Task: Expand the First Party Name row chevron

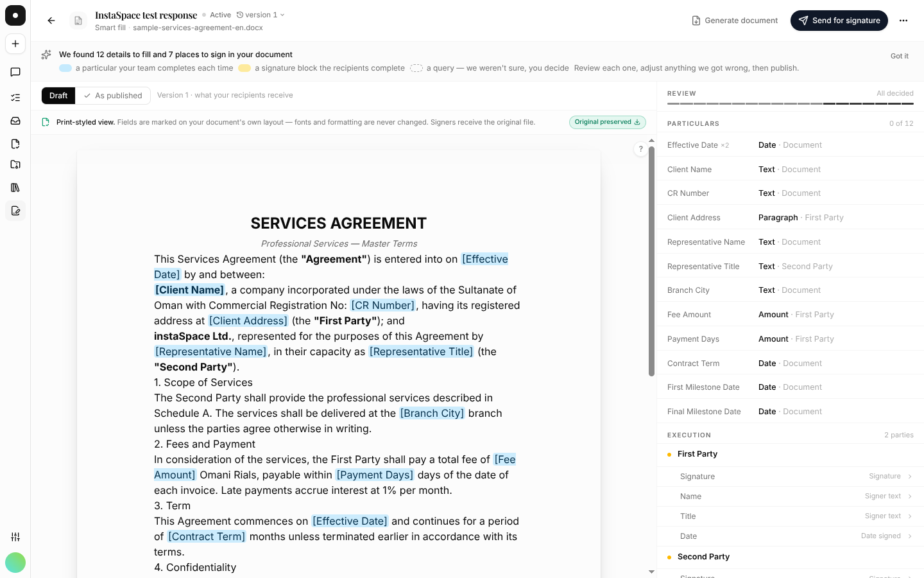Action: [910, 496]
